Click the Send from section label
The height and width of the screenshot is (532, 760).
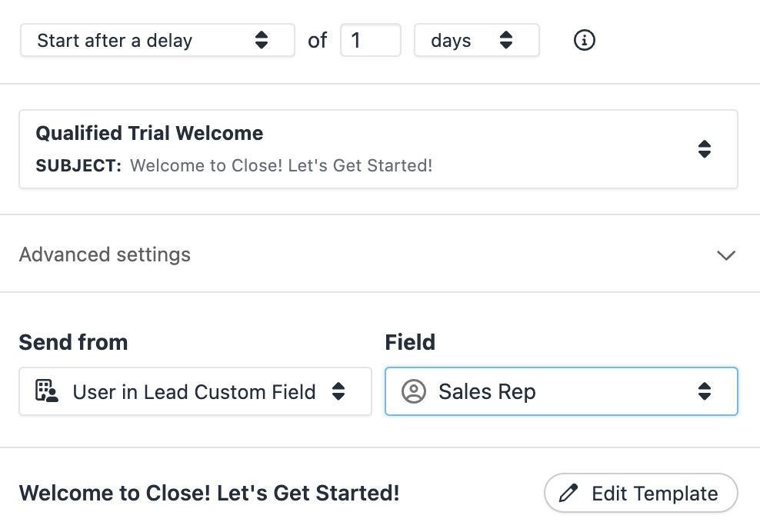point(73,342)
